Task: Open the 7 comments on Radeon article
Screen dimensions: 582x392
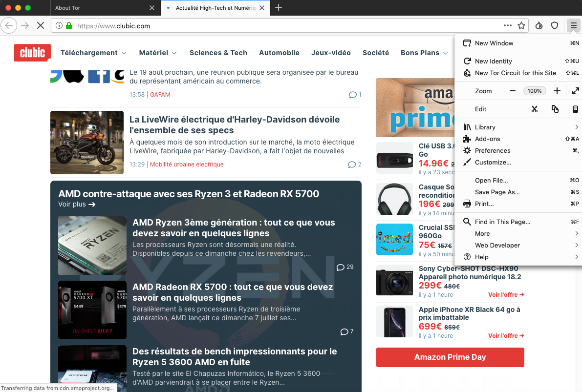Action: (x=346, y=331)
